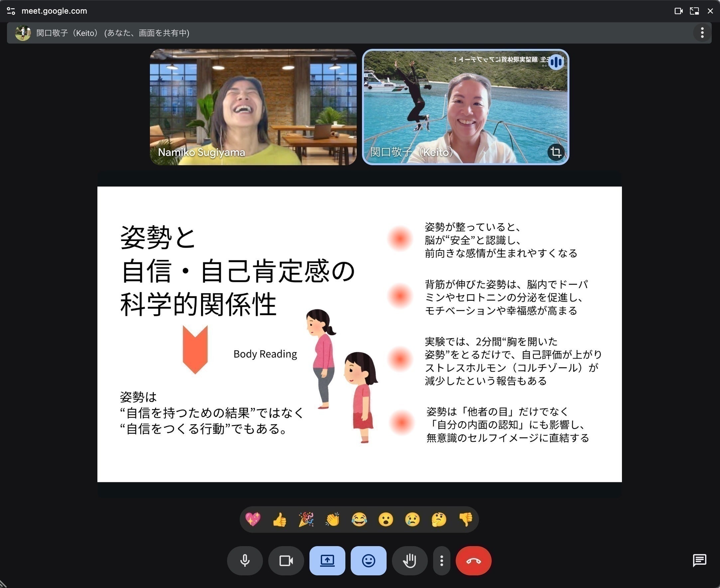Leave the call with red button
Screen dimensions: 720x588
(x=473, y=560)
